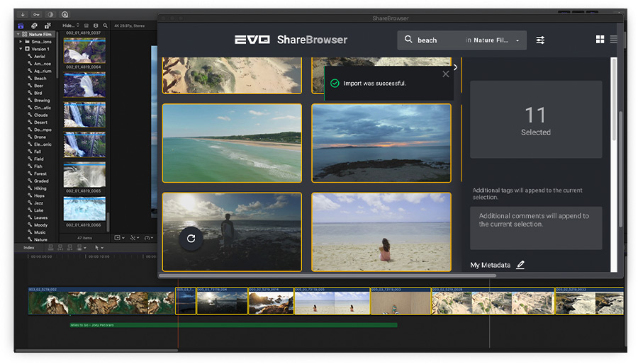This screenshot has width=638, height=364.
Task: Open the 'in Nature Fil...' scope dropdown
Action: tap(493, 40)
